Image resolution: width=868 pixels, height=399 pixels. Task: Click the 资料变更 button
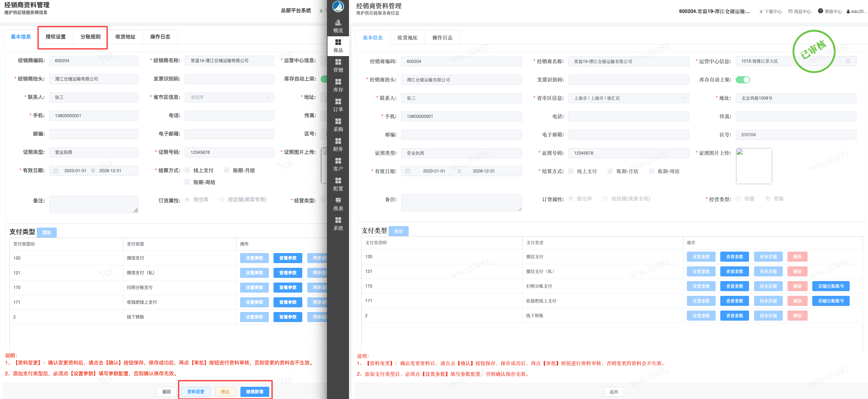pos(196,391)
